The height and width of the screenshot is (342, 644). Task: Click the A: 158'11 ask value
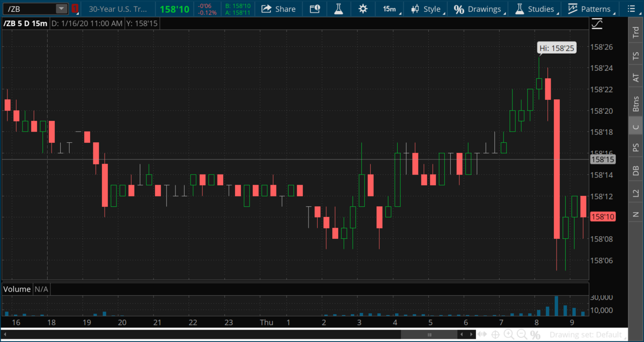(x=238, y=12)
